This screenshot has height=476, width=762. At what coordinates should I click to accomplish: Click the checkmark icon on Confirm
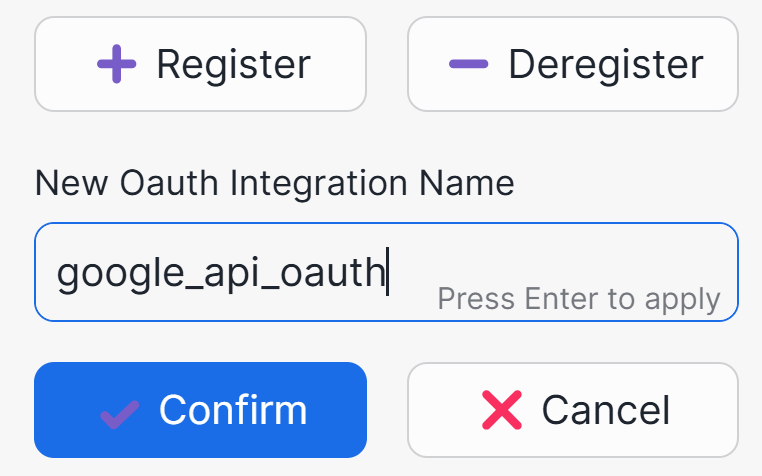pyautogui.click(x=119, y=411)
